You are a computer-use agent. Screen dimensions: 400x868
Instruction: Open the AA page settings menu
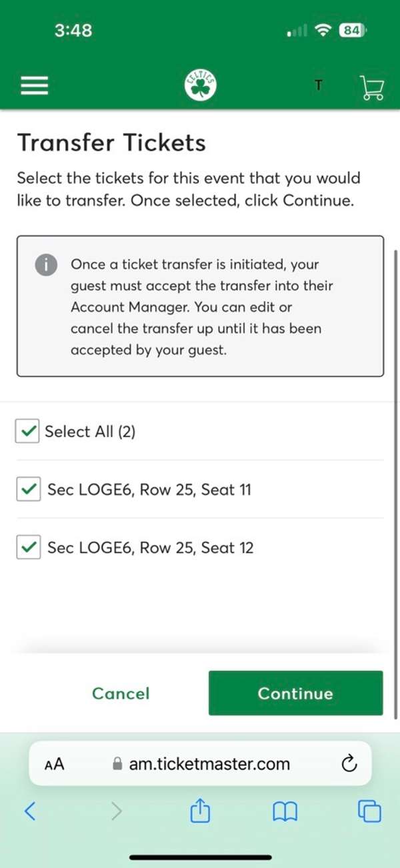coord(54,765)
